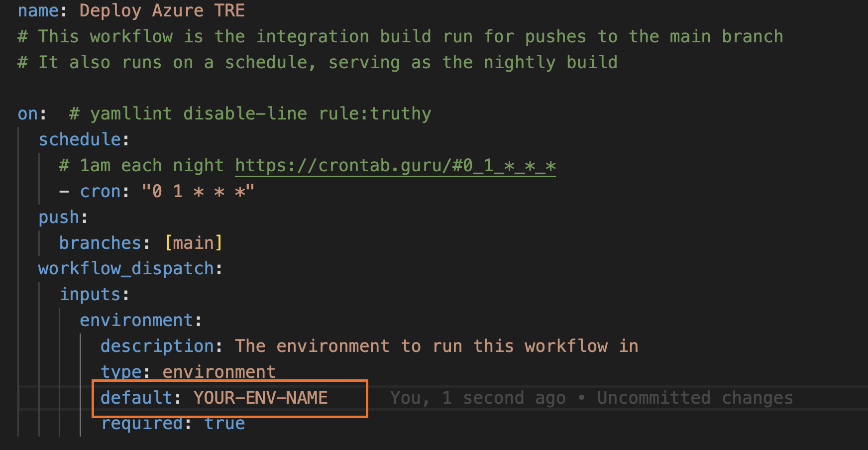Select the workflow name Deploy Azure TRE

162,10
